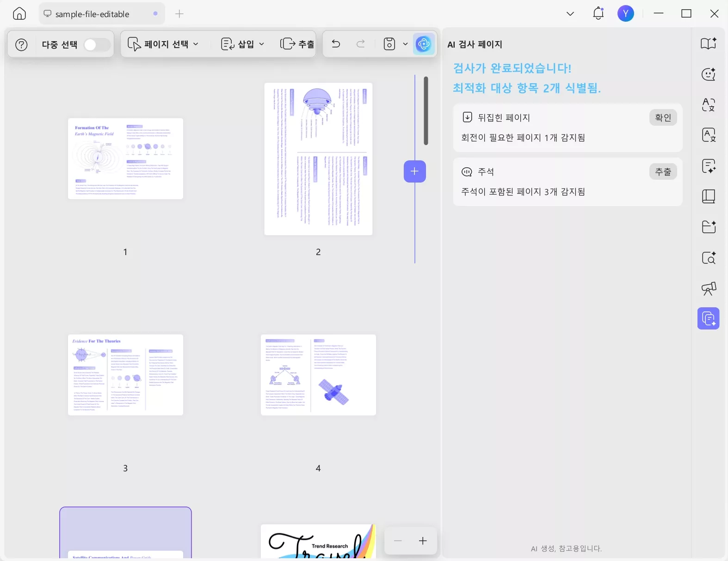Image resolution: width=728 pixels, height=561 pixels.
Task: Select page 1 thumbnail
Action: (x=125, y=159)
